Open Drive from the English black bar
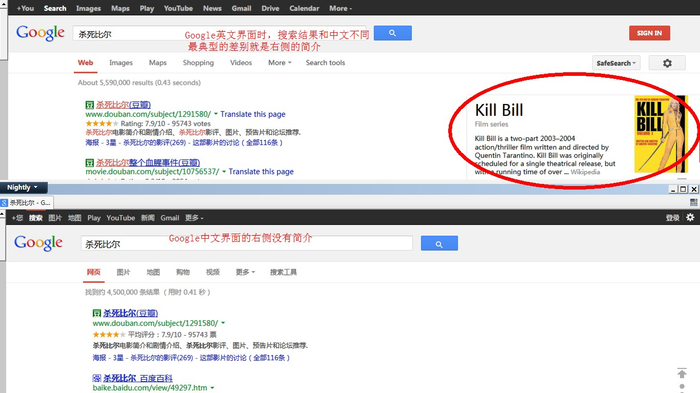 [270, 8]
